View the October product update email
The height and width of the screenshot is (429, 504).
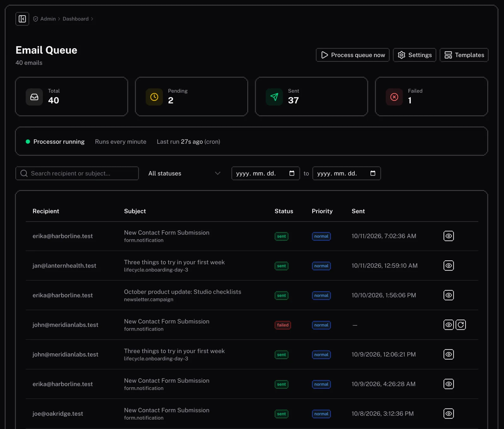(x=449, y=295)
